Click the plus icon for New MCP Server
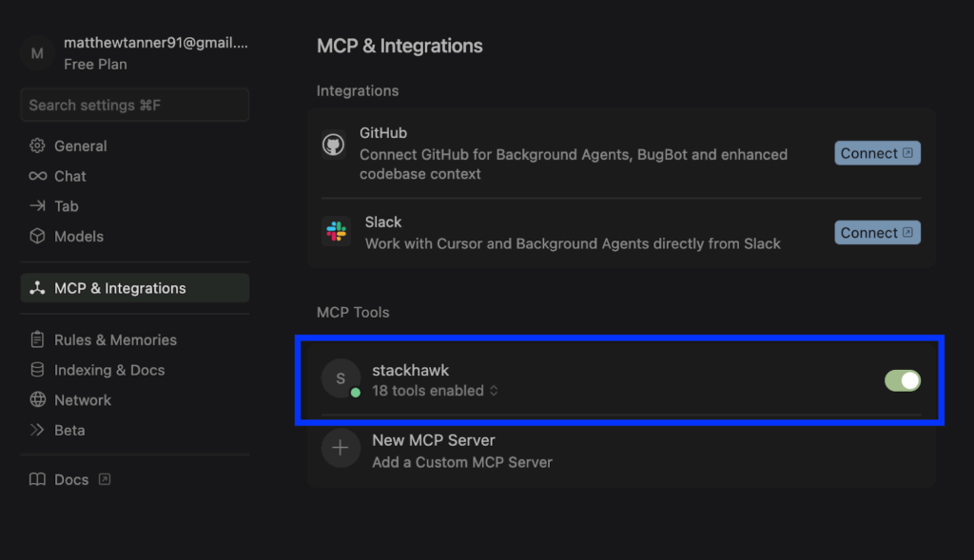974x560 pixels. click(341, 448)
